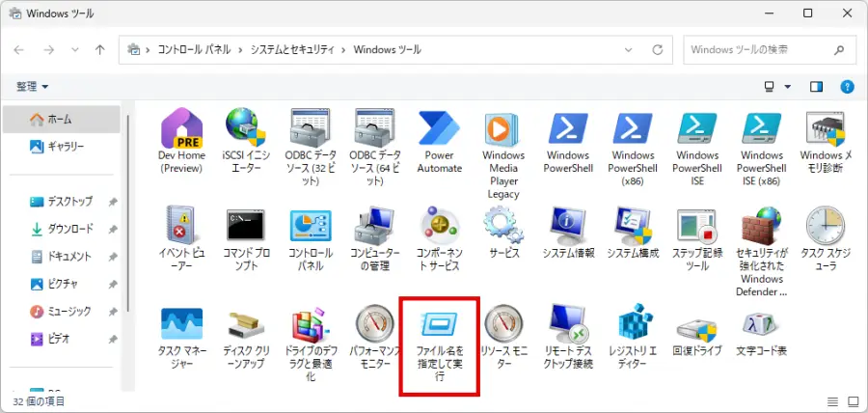Image resolution: width=868 pixels, height=413 pixels.
Task: Go back to previous folder
Action: coord(19,50)
